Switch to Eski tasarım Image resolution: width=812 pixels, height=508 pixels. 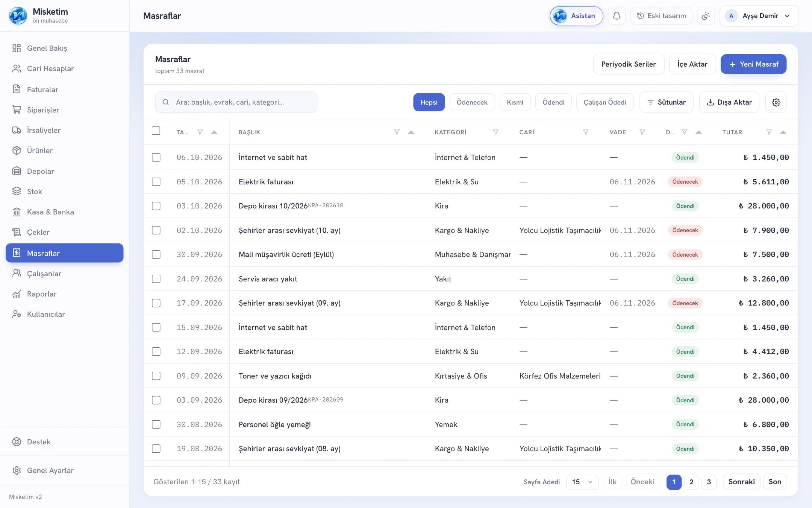(661, 16)
